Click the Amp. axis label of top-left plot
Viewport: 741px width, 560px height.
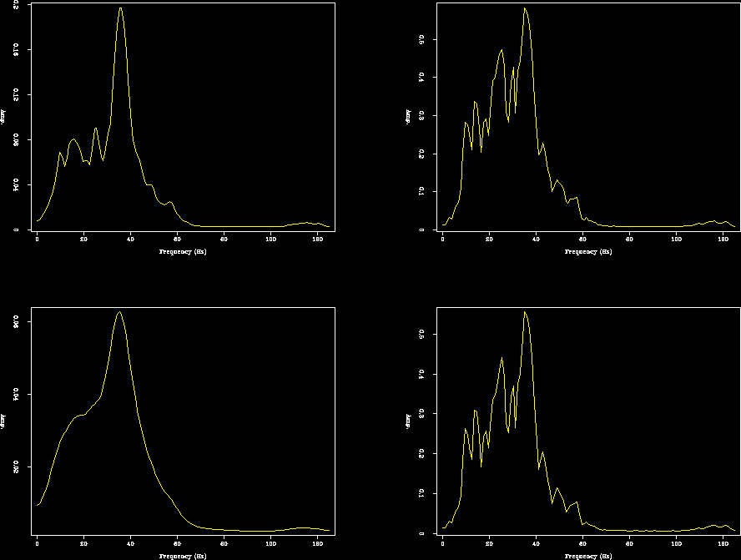[x=3, y=117]
